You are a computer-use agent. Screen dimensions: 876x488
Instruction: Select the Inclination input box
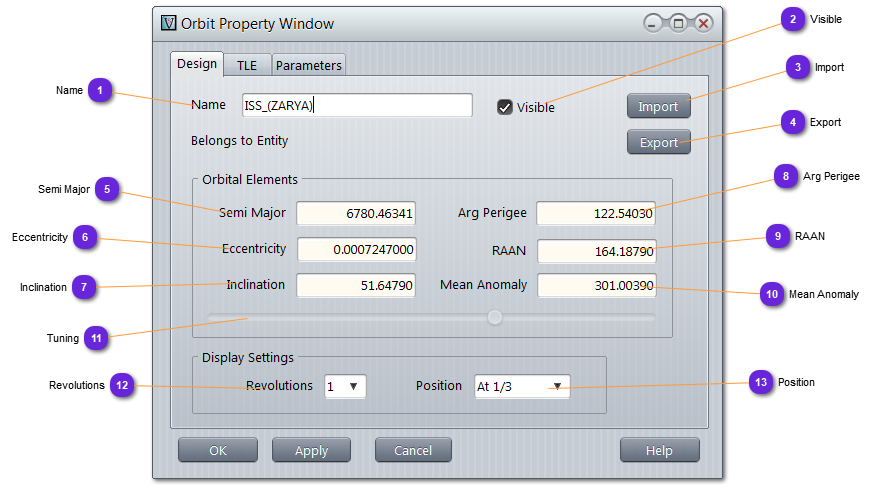356,285
